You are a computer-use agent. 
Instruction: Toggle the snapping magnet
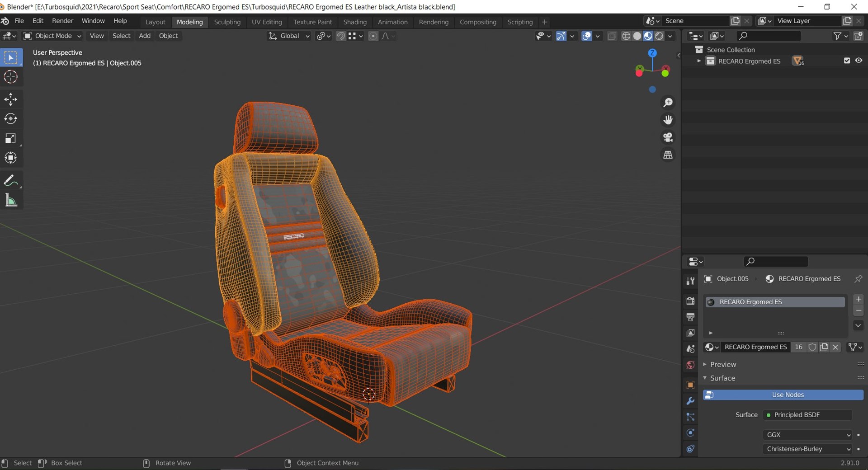click(x=341, y=36)
